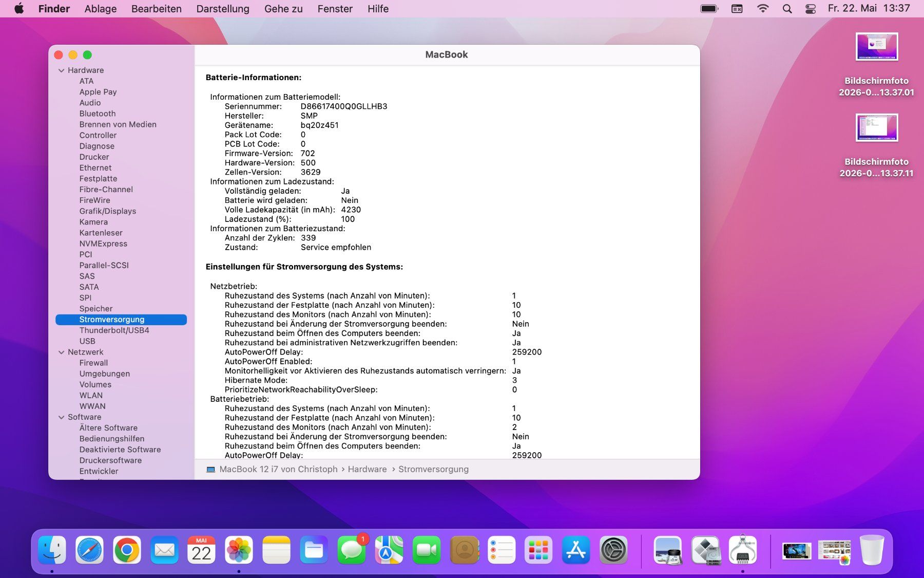This screenshot has height=578, width=924.
Task: Select Grafik/Displays in the sidebar
Action: click(108, 211)
